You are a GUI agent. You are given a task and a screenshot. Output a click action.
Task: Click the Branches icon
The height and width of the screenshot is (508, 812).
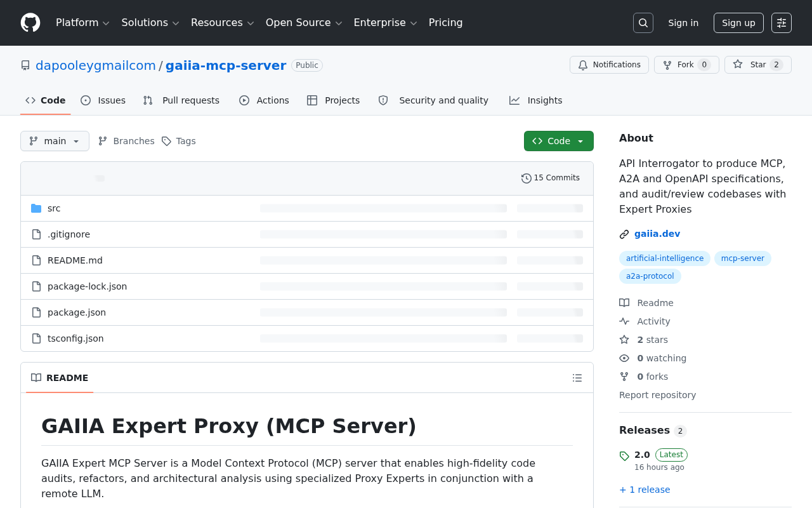point(103,141)
